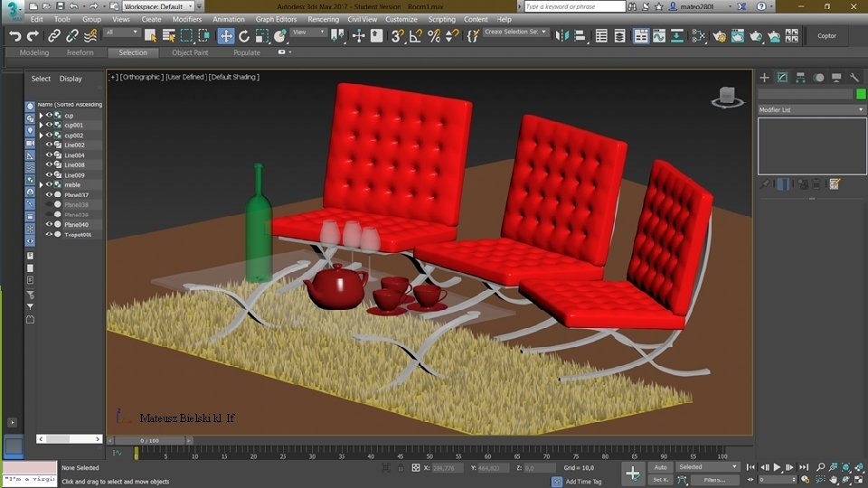Open the Workspace Default dropdown

pos(157,6)
